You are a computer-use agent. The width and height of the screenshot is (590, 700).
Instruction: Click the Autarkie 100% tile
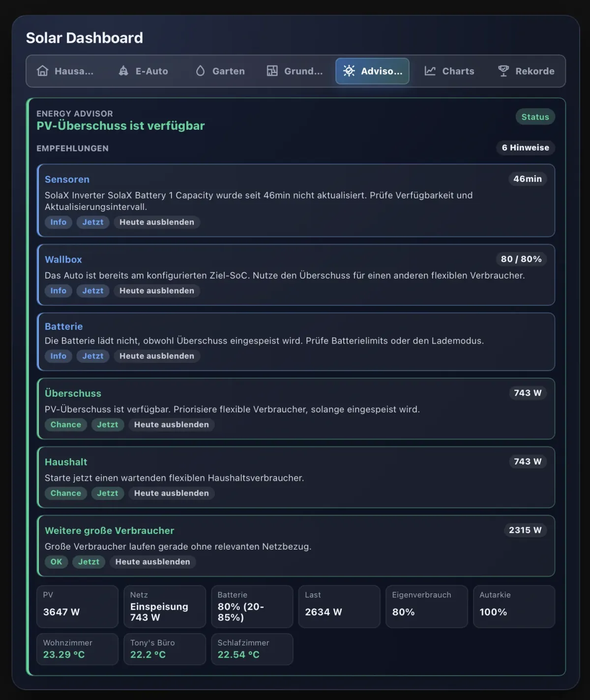coord(514,606)
